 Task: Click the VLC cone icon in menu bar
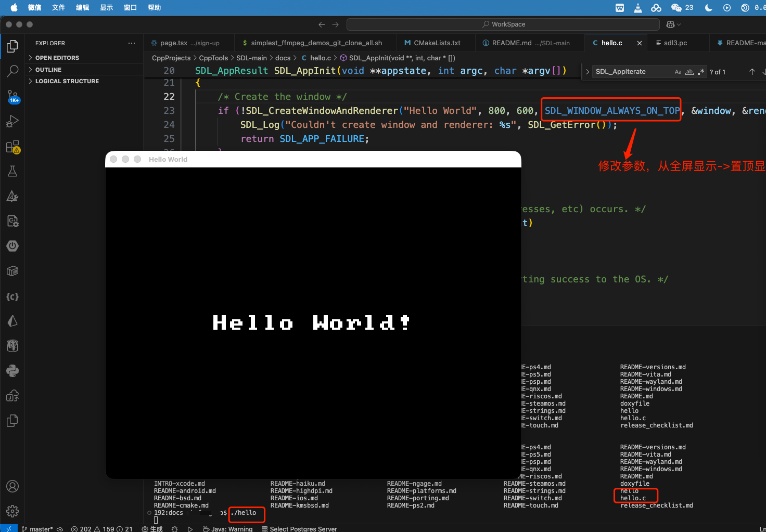point(638,7)
